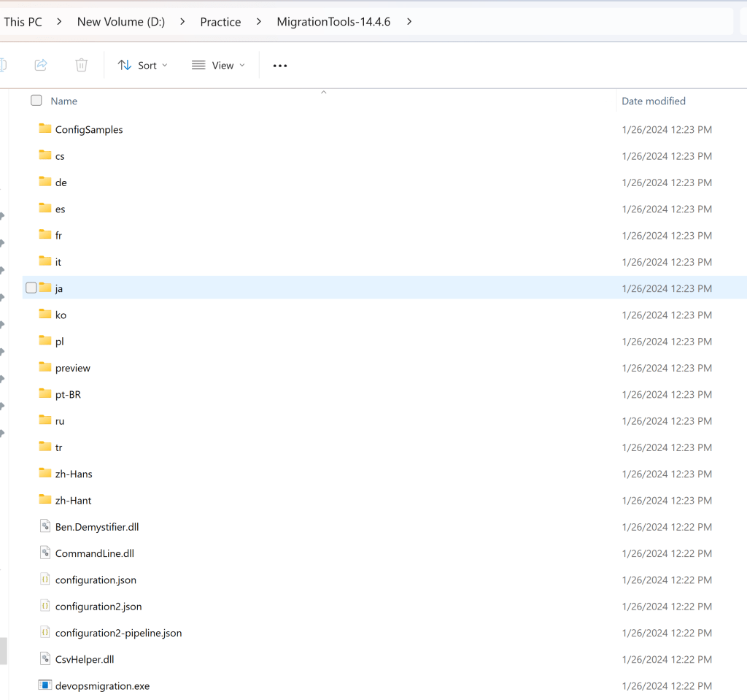Click the Delete trash can icon
Viewport: 747px width, 700px height.
click(x=81, y=65)
